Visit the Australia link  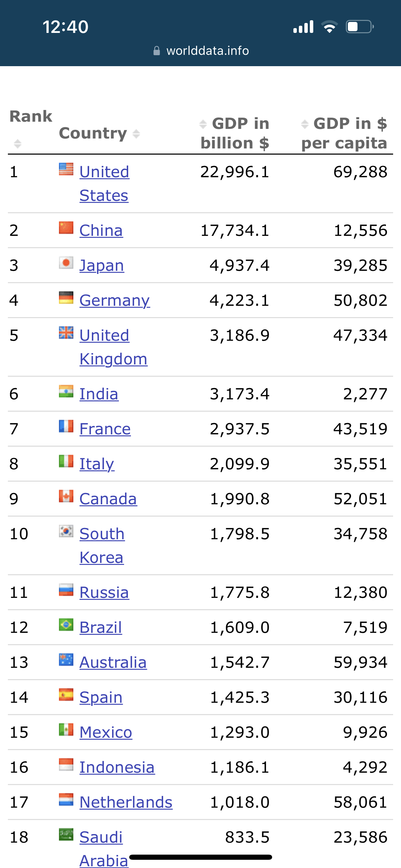tap(113, 662)
